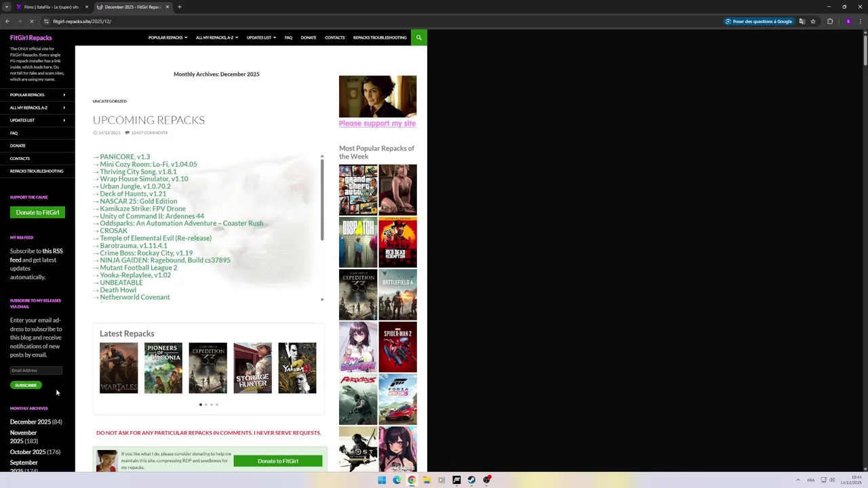
Task: Open the Dispatch popular repack cover
Action: click(358, 242)
